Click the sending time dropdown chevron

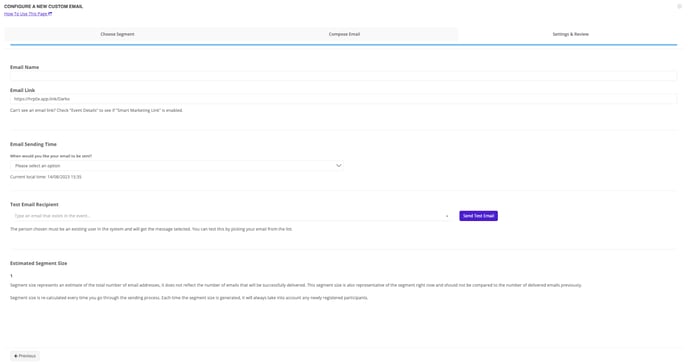tap(338, 166)
